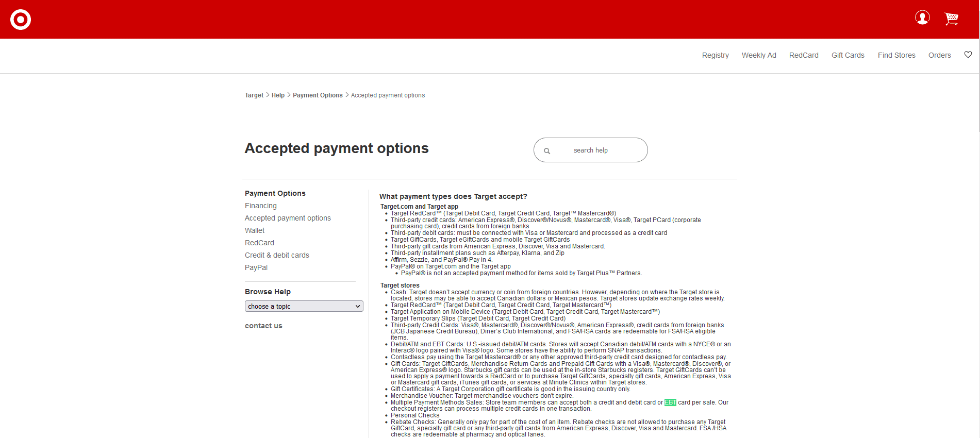Click the Target breadcrumb link
Image resolution: width=980 pixels, height=438 pixels.
254,95
